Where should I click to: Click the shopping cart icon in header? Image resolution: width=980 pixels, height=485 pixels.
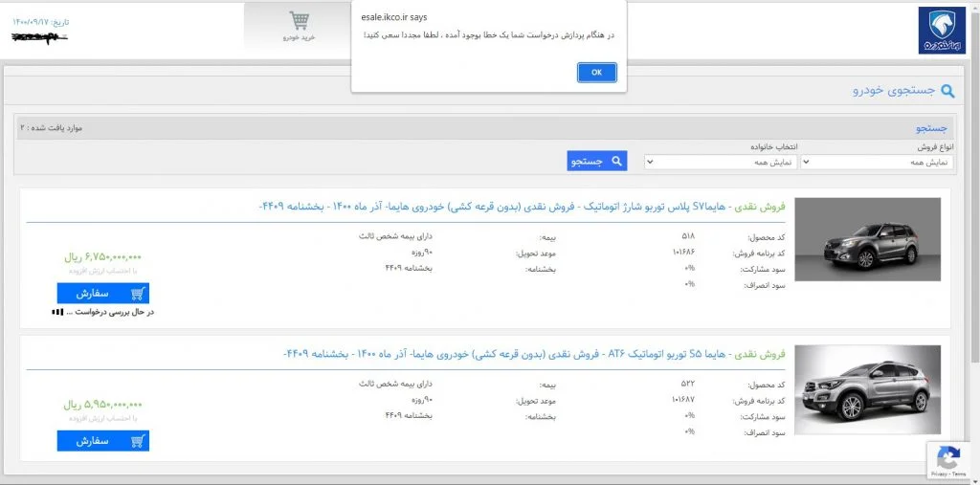pyautogui.click(x=300, y=20)
